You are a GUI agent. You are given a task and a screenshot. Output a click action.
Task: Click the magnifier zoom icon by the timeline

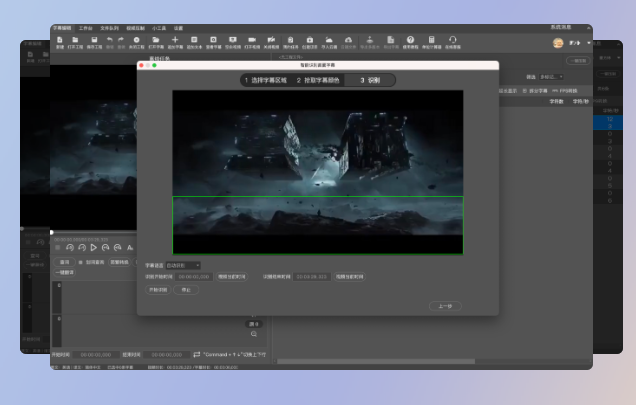click(254, 334)
